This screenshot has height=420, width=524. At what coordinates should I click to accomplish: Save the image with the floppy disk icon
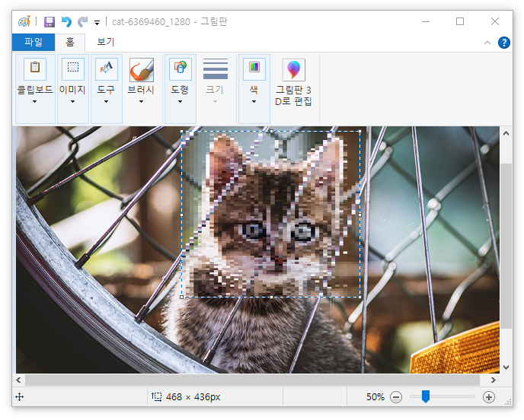tap(50, 22)
